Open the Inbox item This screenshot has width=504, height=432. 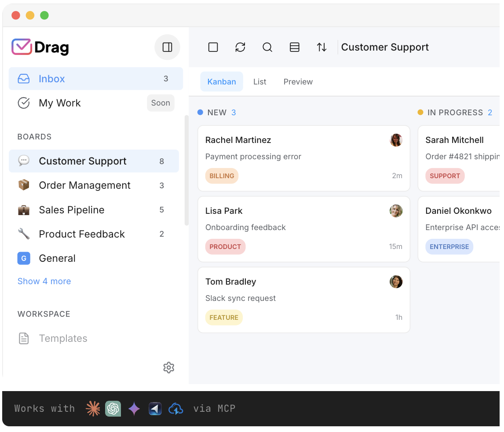coord(96,79)
